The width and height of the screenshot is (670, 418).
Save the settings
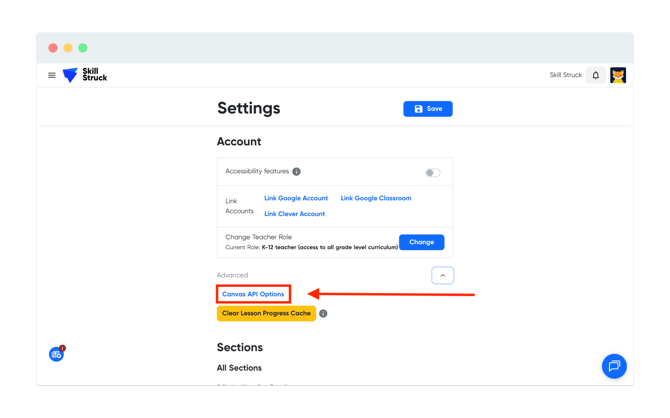pos(428,109)
